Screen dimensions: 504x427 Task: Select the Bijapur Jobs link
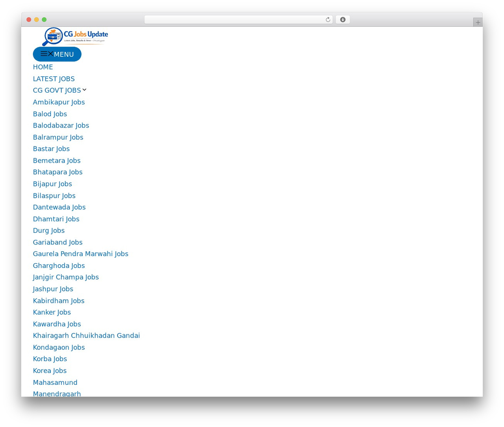click(52, 184)
